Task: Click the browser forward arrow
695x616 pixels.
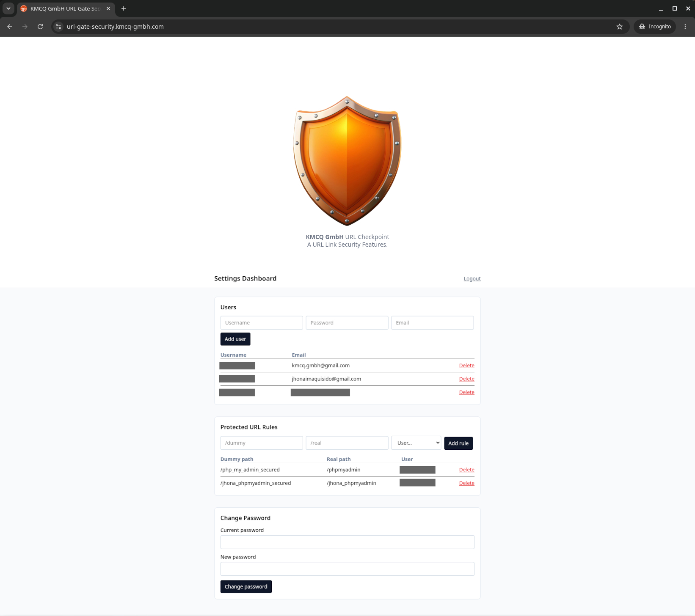Action: click(x=25, y=27)
